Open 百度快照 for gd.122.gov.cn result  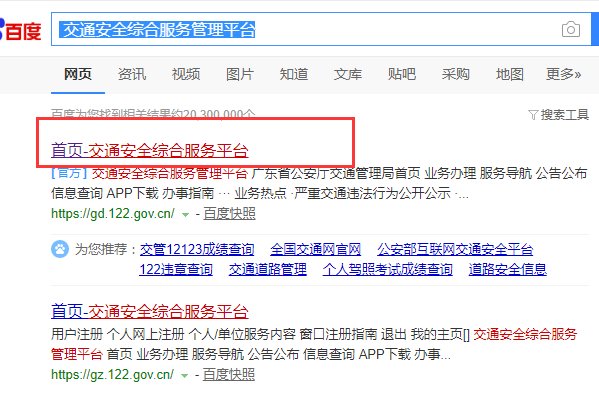point(229,213)
